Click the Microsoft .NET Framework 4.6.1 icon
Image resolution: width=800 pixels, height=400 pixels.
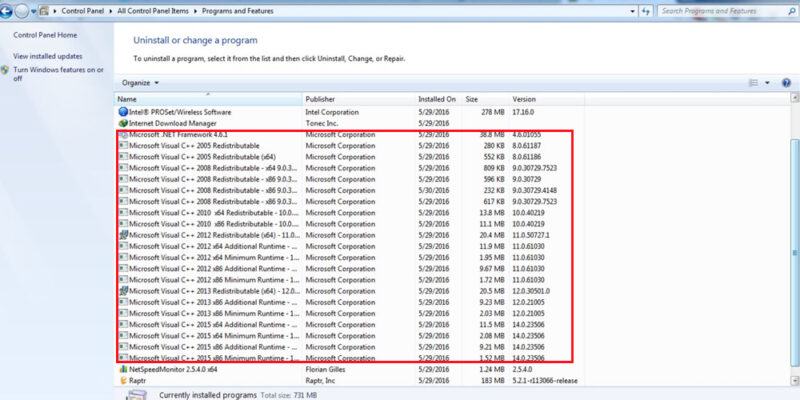[123, 134]
